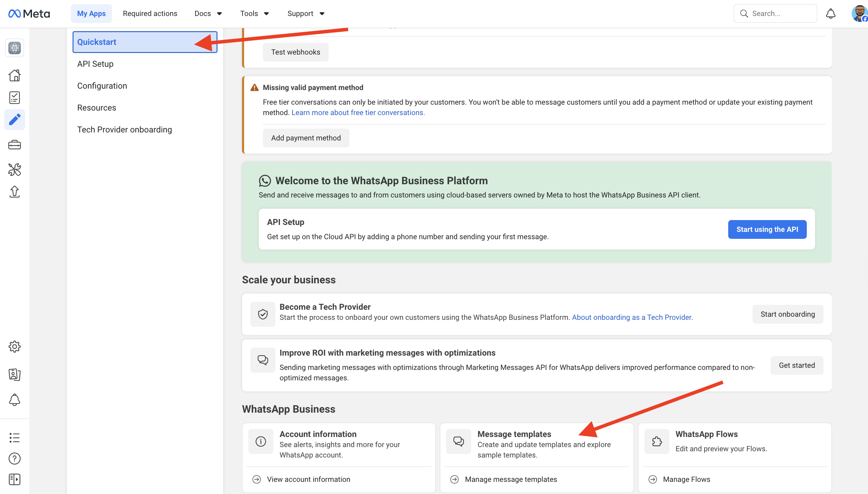
Task: Select the pencil Use cases sidebar icon
Action: point(15,120)
